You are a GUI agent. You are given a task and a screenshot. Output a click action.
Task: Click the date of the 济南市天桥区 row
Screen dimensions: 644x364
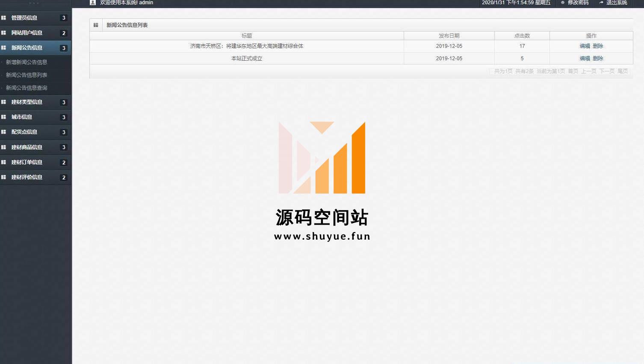(449, 46)
